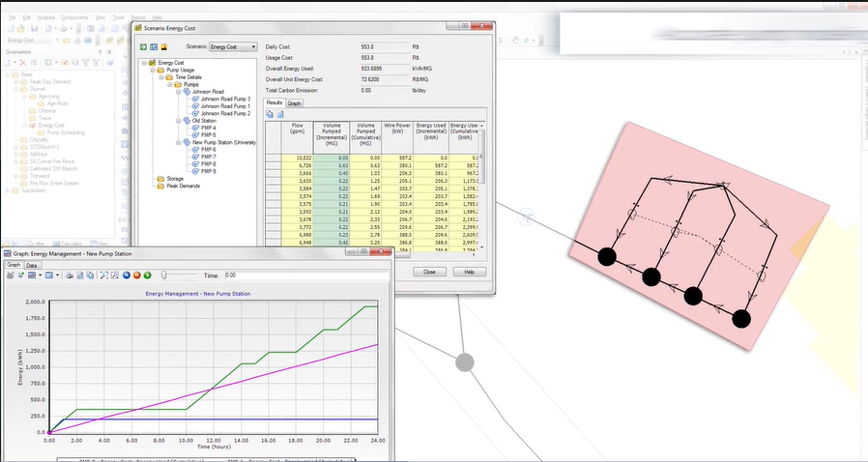Expand the Peak Day Demand scenario node
Image resolution: width=868 pixels, height=462 pixels.
click(x=16, y=82)
